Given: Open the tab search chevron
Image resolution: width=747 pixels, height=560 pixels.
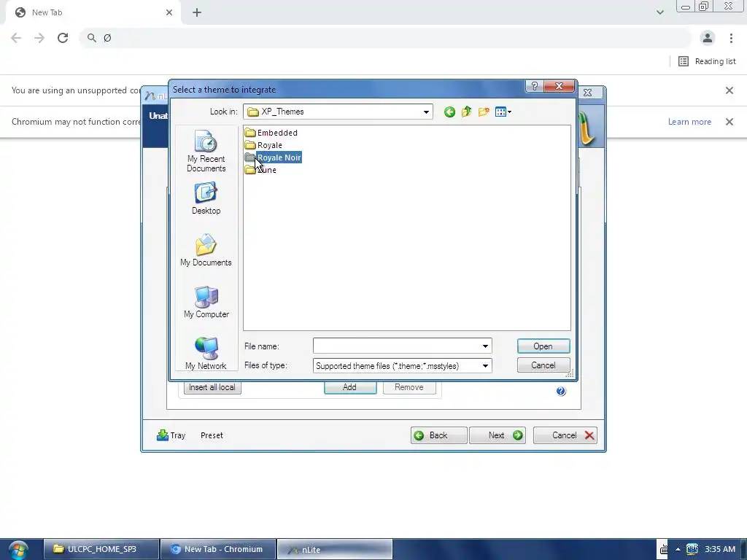Looking at the screenshot, I should [x=659, y=12].
